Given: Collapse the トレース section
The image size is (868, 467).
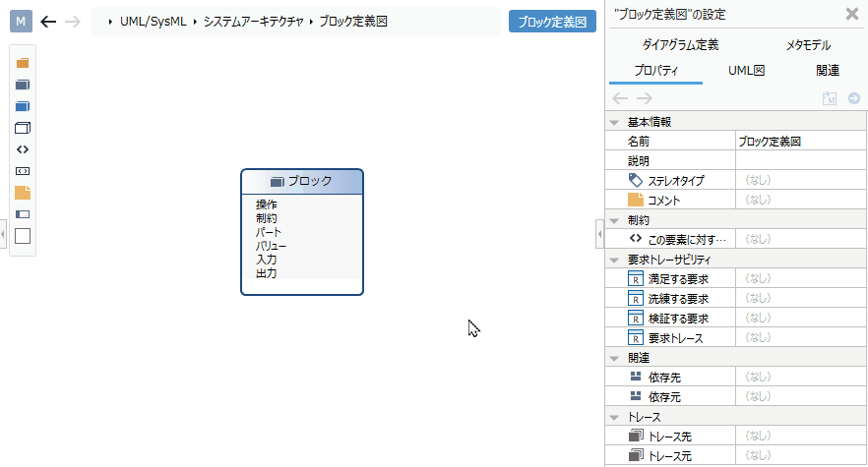Looking at the screenshot, I should [x=614, y=418].
